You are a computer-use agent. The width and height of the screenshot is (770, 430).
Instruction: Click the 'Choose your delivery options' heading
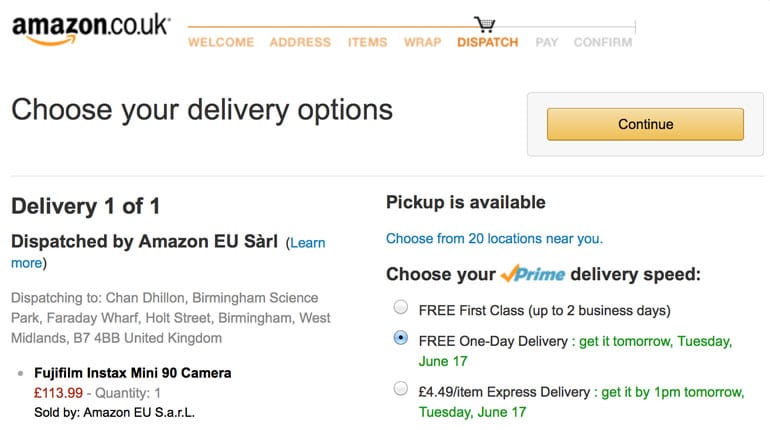(202, 110)
